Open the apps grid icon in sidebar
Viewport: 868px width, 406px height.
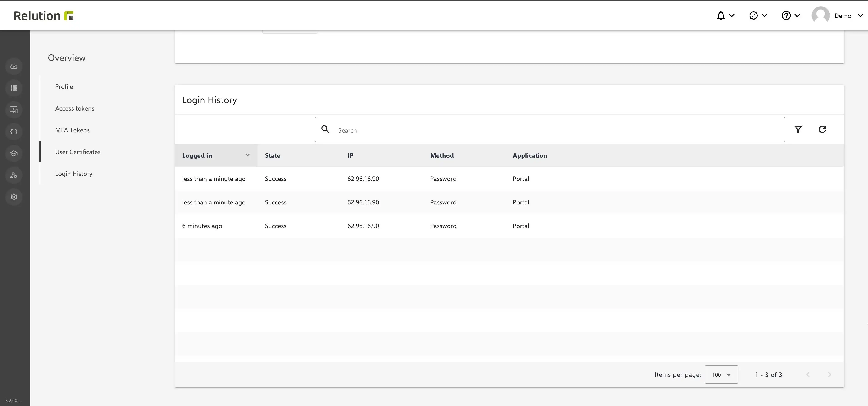click(x=14, y=88)
